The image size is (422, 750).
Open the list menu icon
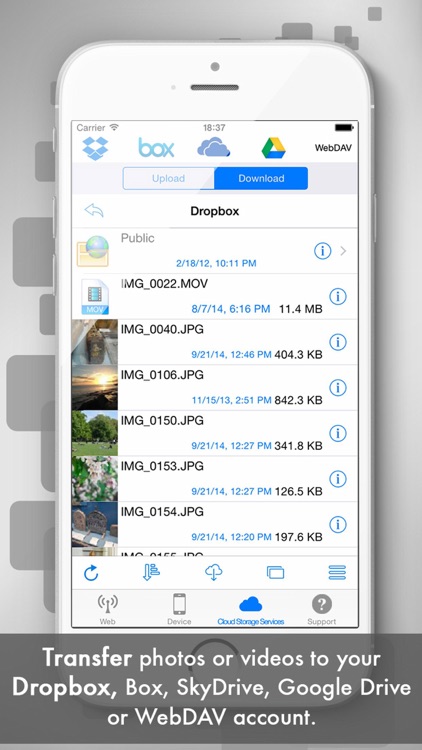(337, 572)
